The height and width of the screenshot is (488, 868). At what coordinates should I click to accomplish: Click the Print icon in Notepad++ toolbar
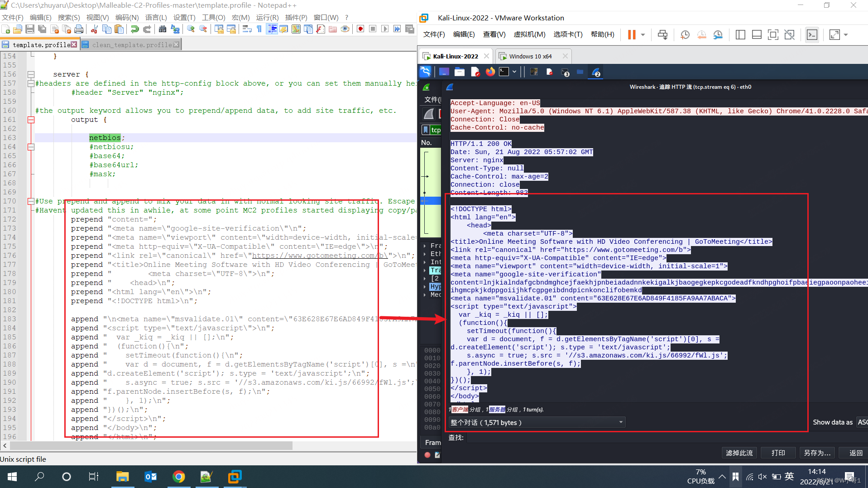pyautogui.click(x=79, y=29)
